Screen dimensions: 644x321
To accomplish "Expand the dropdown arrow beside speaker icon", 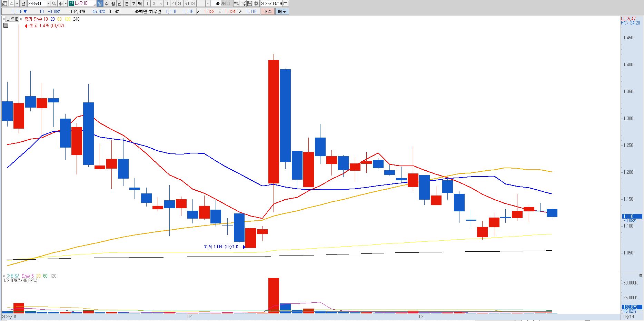I will (x=66, y=3).
